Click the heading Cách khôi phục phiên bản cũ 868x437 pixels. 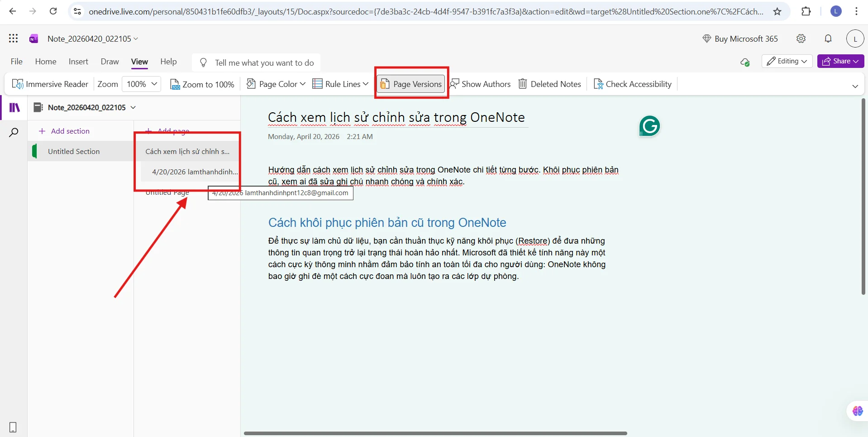coord(387,222)
